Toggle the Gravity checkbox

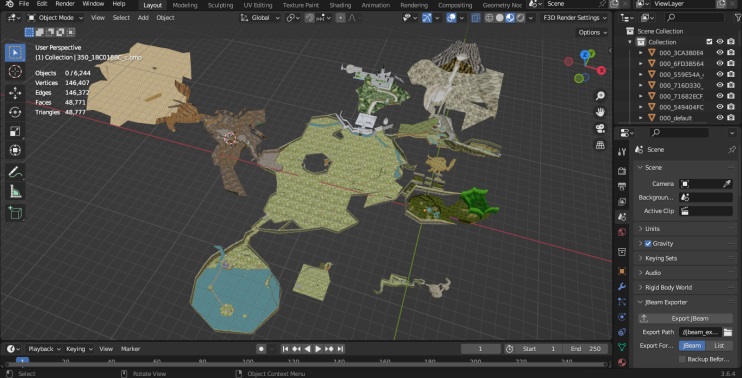tap(648, 244)
